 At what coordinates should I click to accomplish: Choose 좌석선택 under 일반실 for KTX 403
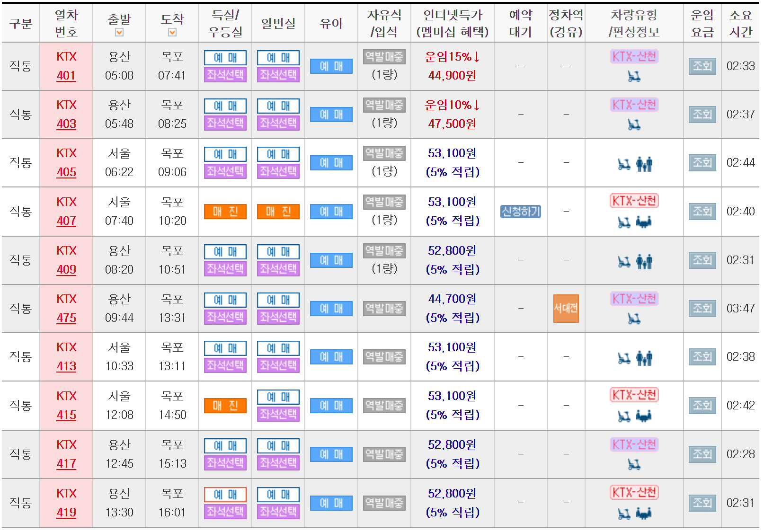click(x=278, y=123)
